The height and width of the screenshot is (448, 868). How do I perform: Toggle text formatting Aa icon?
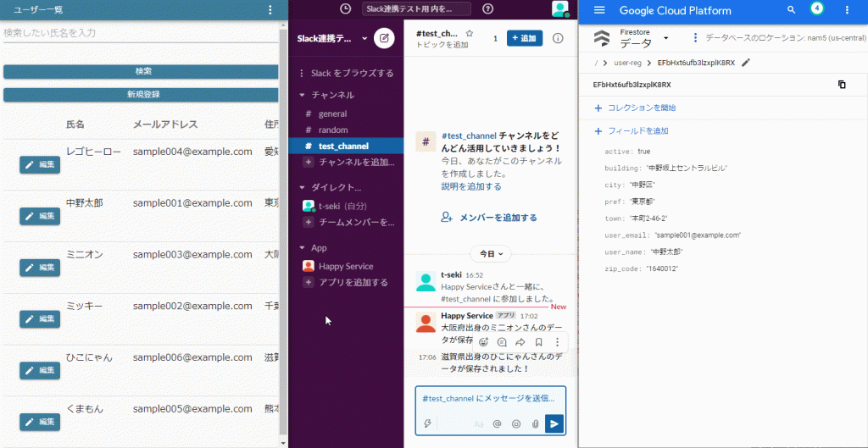(479, 423)
